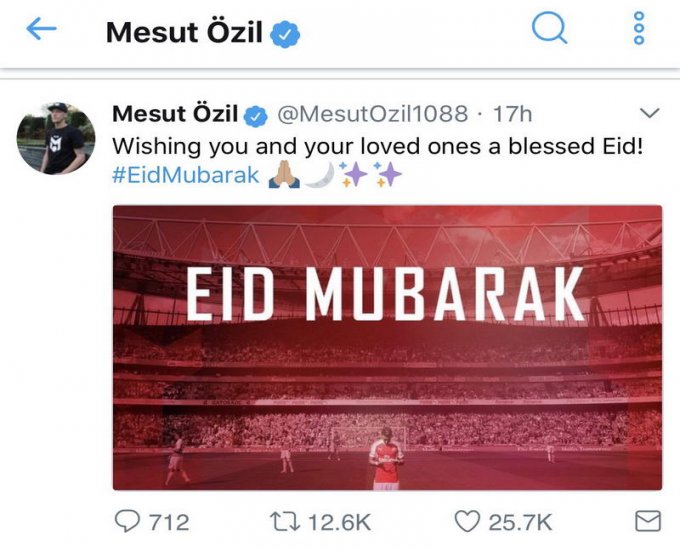
Task: Click tweet author name Mesut Özil
Action: pyautogui.click(x=175, y=114)
